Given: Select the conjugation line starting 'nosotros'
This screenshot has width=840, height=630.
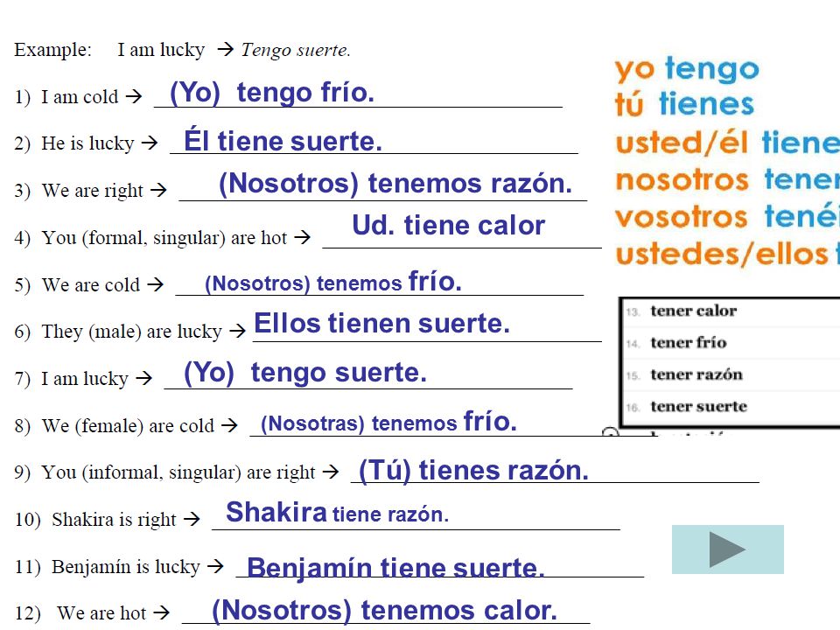Looking at the screenshot, I should tap(727, 179).
